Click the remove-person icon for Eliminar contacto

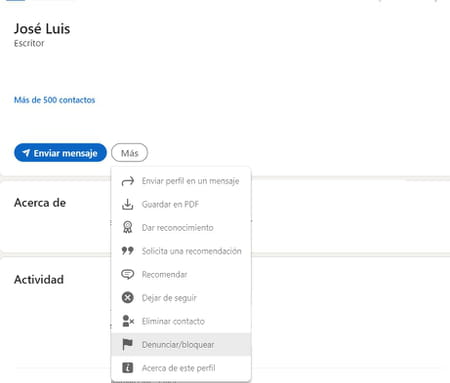tap(128, 321)
